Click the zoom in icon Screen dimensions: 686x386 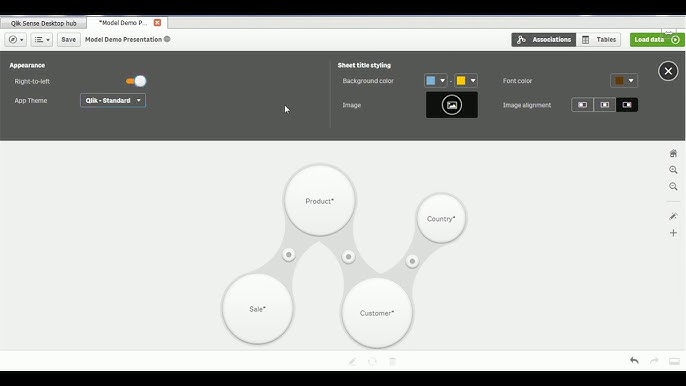[673, 170]
